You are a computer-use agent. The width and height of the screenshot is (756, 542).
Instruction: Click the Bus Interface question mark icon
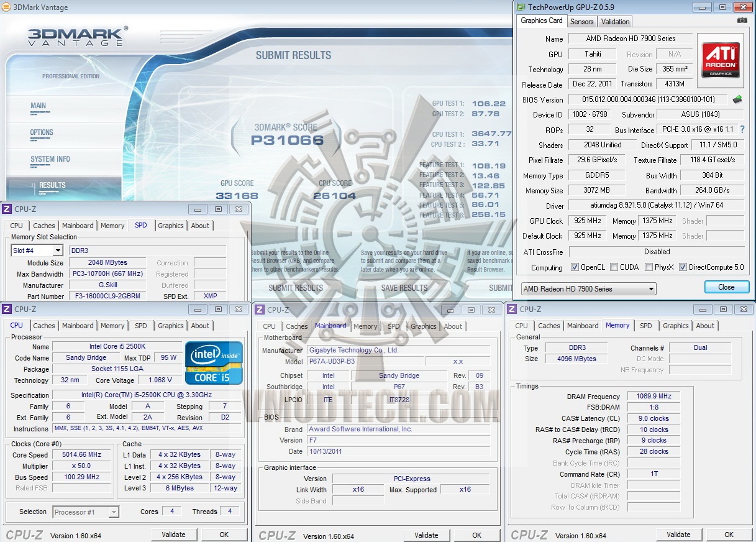742,129
